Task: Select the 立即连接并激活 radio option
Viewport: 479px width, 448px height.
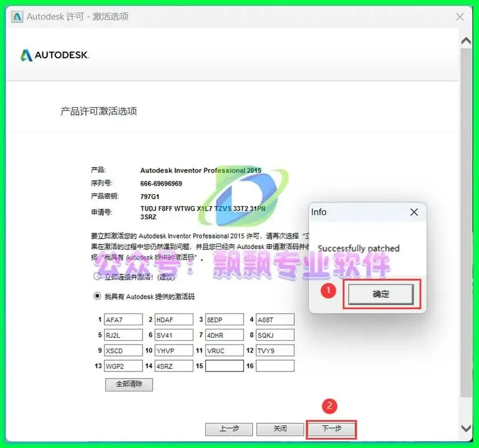Action: point(97,276)
